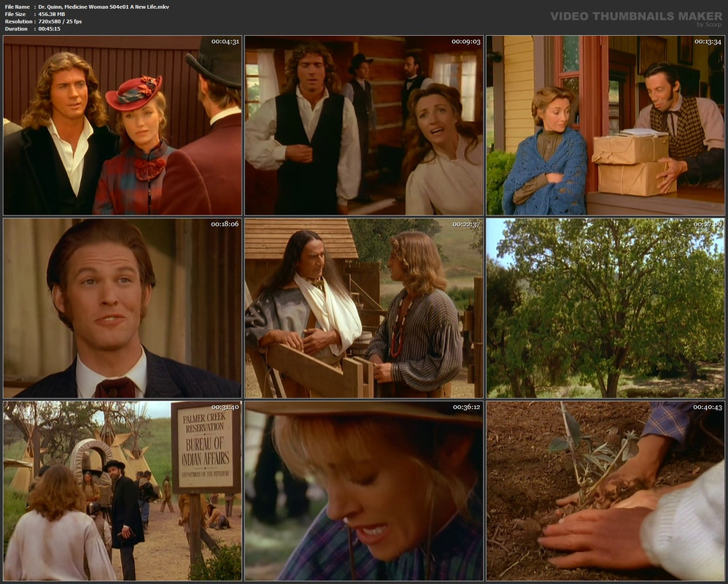
Task: Click the 00:31:40 timestamp label
Action: 225,407
